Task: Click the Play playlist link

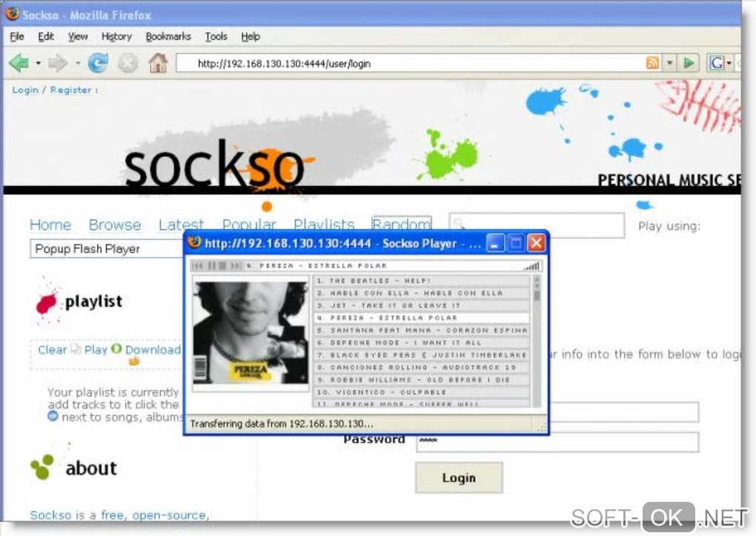Action: 96,350
